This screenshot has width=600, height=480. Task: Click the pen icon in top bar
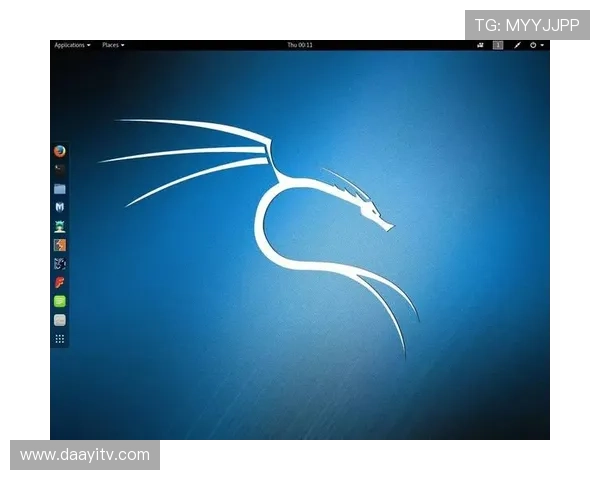pos(517,45)
